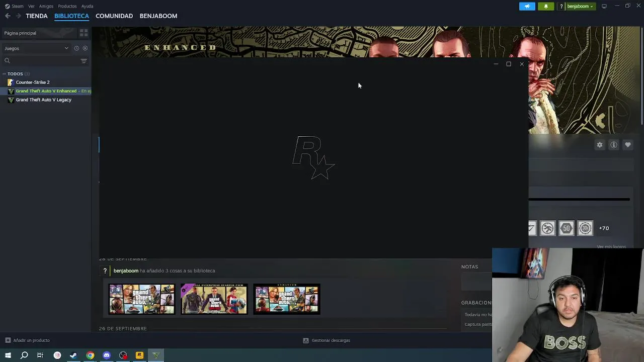
Task: Open Discord from the taskbar
Action: pyautogui.click(x=107, y=355)
